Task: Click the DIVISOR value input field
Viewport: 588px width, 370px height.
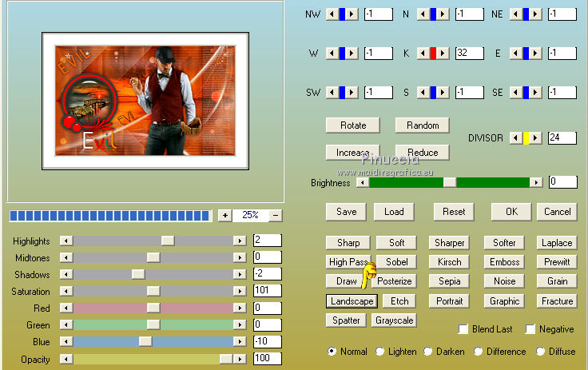Action: pos(562,138)
